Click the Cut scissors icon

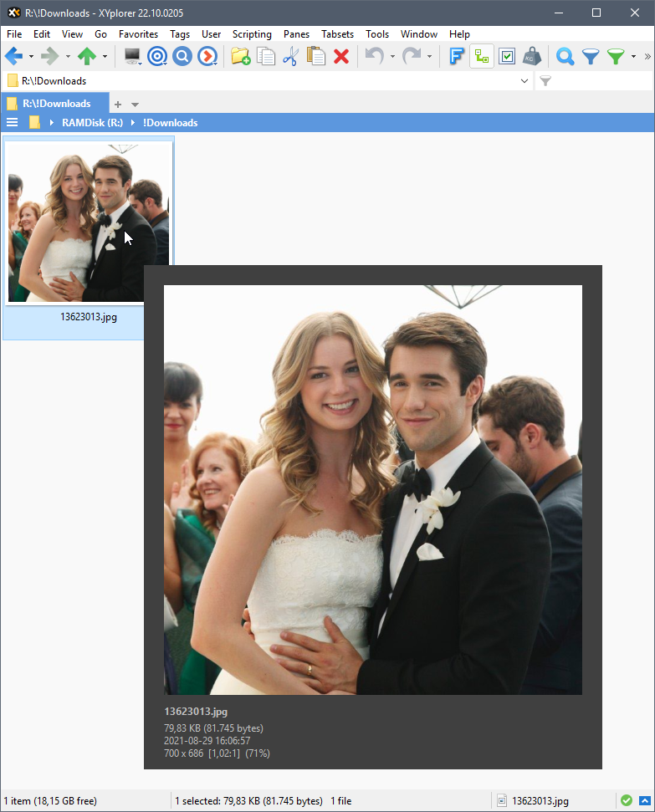(x=290, y=57)
